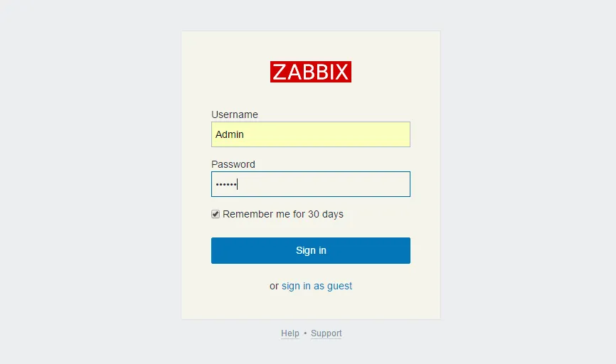Click the red ZABBIX logo
Screen dimensions: 616x364
point(311,72)
